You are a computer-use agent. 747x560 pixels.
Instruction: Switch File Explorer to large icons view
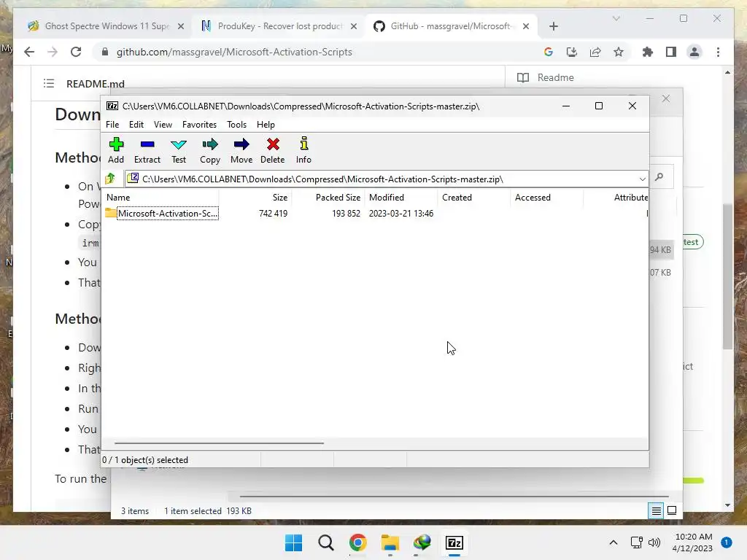(672, 511)
